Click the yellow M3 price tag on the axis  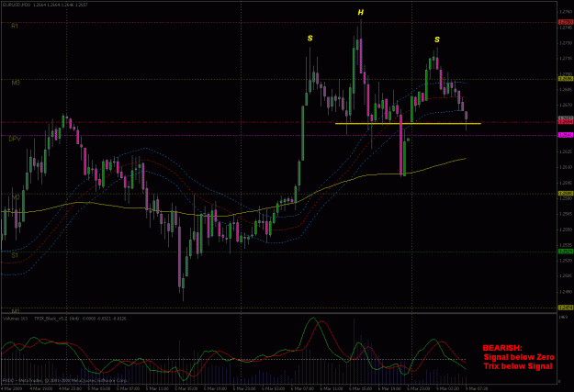pos(566,79)
